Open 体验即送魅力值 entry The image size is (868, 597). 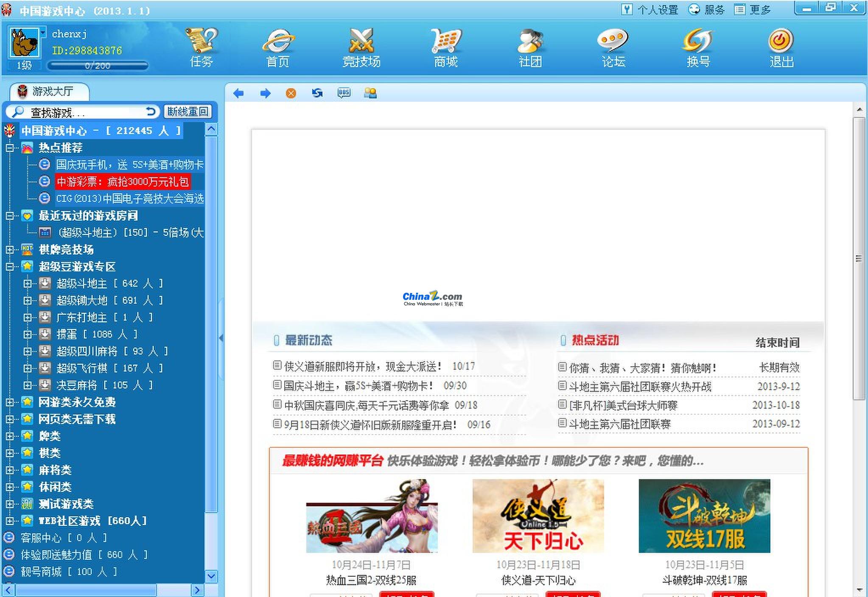(84, 555)
